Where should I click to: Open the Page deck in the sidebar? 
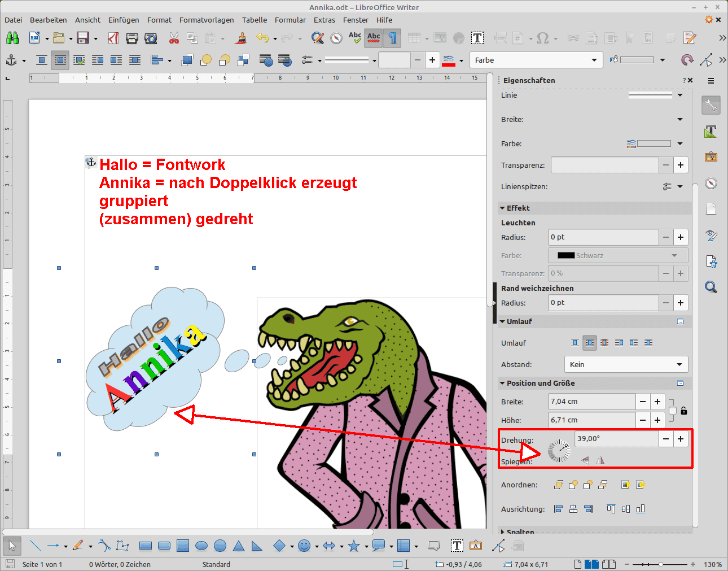point(711,210)
